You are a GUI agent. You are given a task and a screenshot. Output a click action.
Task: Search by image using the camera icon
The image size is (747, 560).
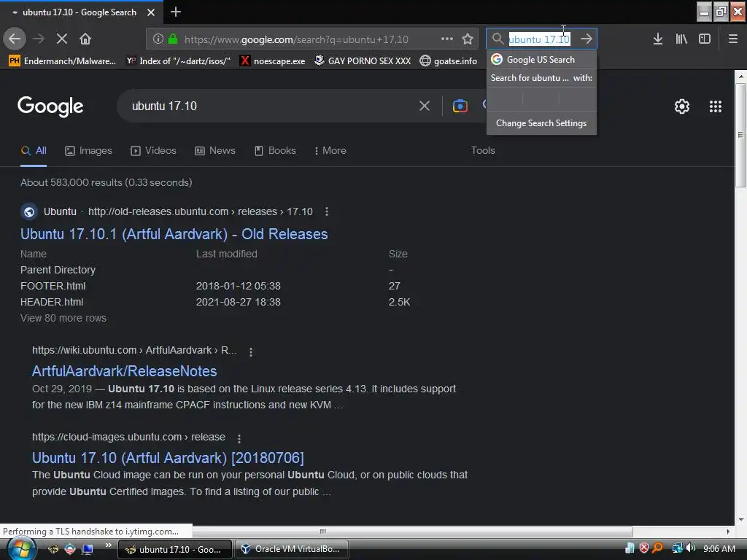pyautogui.click(x=460, y=106)
